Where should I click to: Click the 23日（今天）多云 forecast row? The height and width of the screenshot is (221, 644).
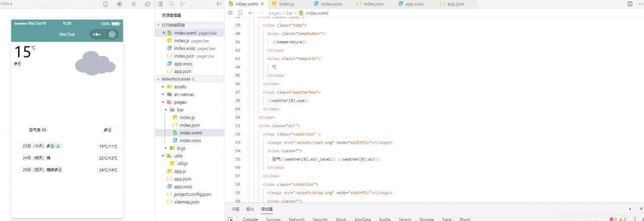tap(70, 146)
